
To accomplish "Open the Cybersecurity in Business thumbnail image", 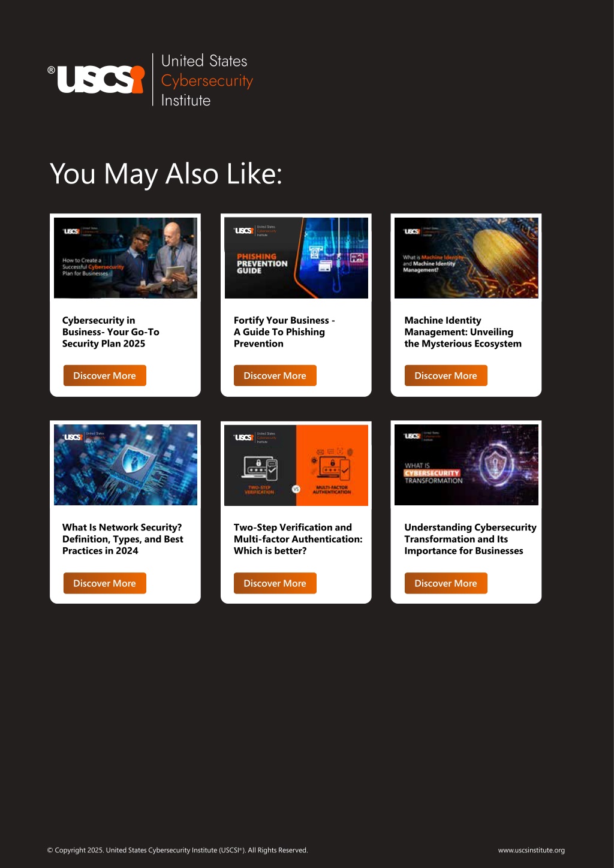I will pyautogui.click(x=125, y=258).
